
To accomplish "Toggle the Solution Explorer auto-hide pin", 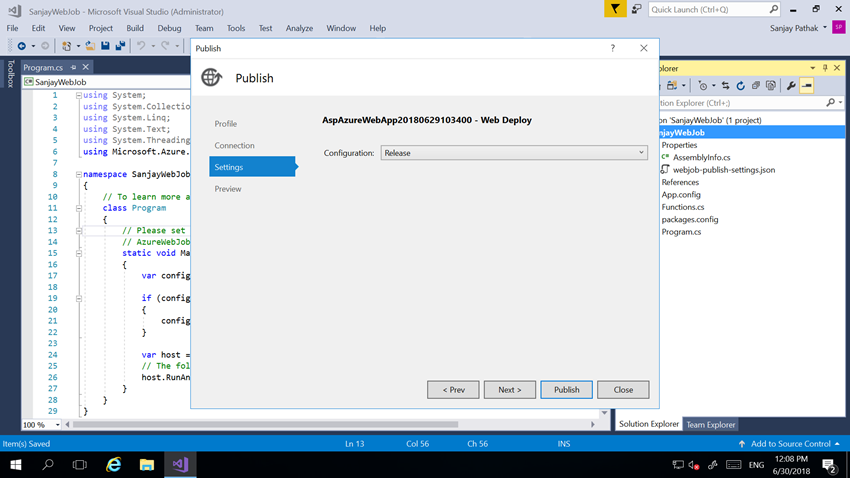I will [825, 68].
